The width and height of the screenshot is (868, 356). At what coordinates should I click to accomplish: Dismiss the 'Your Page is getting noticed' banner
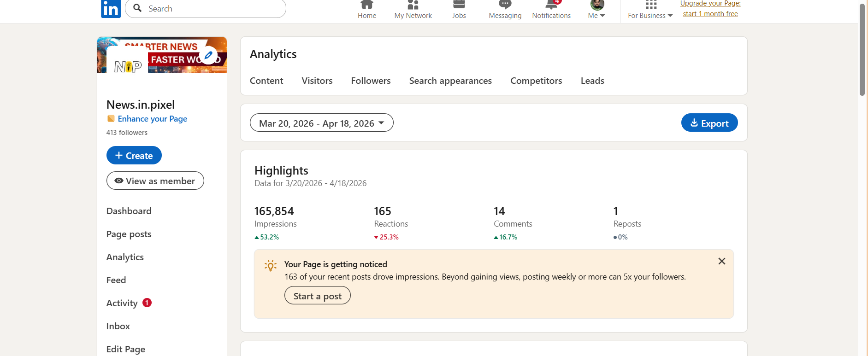tap(722, 261)
